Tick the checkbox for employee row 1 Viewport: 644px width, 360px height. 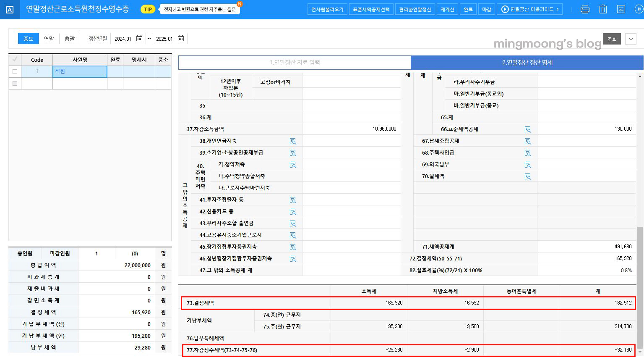pyautogui.click(x=15, y=71)
